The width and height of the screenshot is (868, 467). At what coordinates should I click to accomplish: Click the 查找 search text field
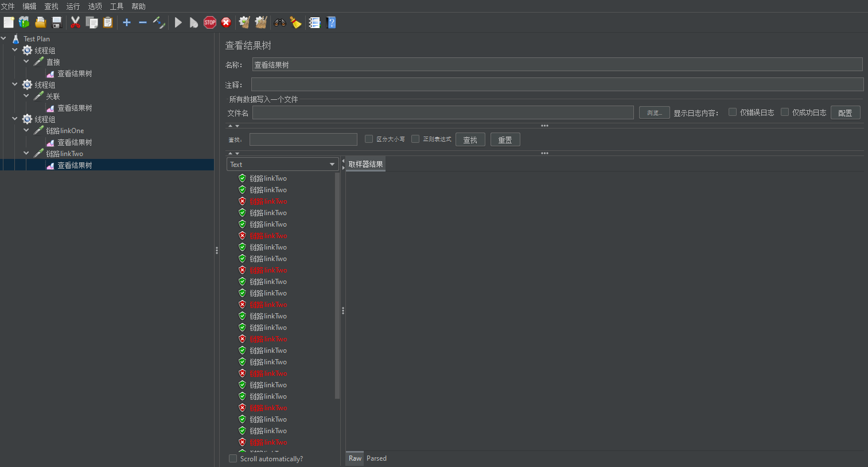click(x=303, y=139)
